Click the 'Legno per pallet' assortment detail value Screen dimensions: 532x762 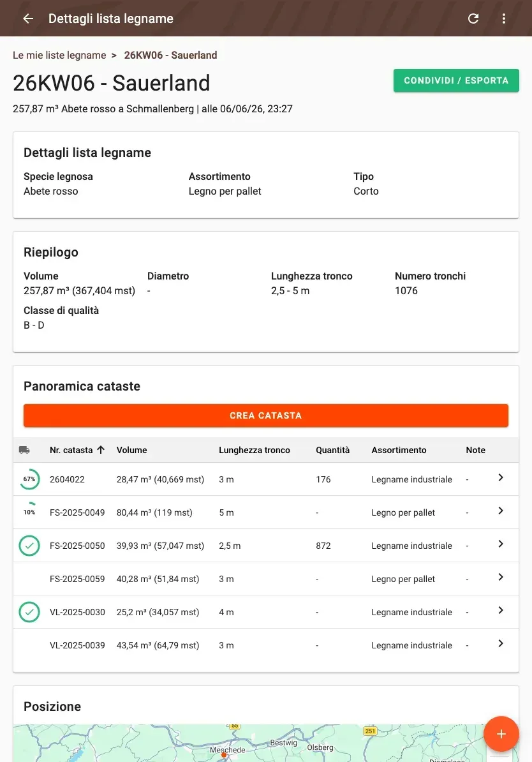(225, 191)
